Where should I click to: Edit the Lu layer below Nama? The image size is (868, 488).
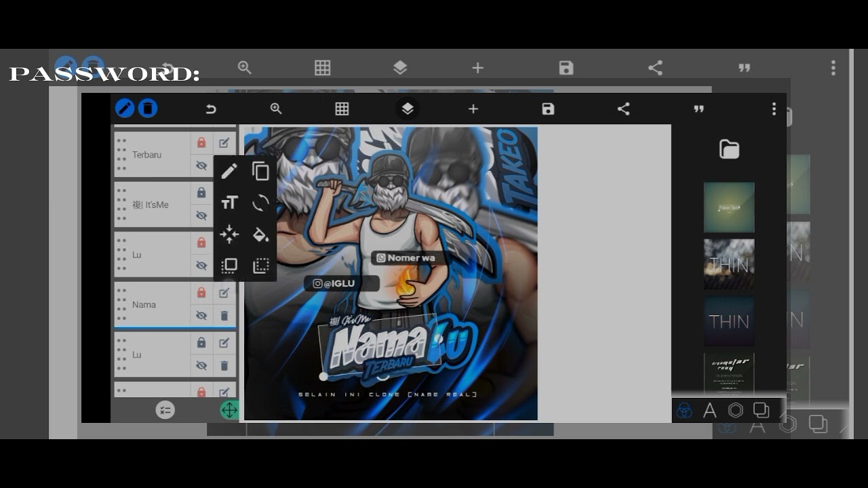tap(224, 343)
